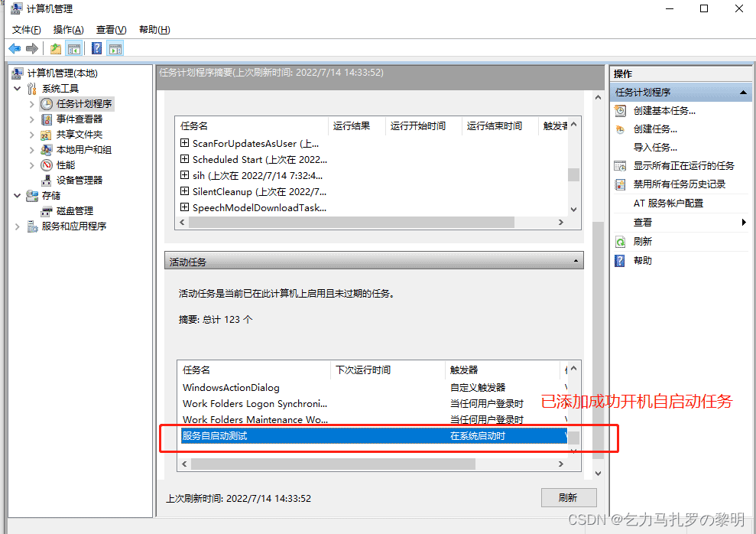Collapse the 活动任务 panel header
The height and width of the screenshot is (534, 756).
click(x=574, y=260)
